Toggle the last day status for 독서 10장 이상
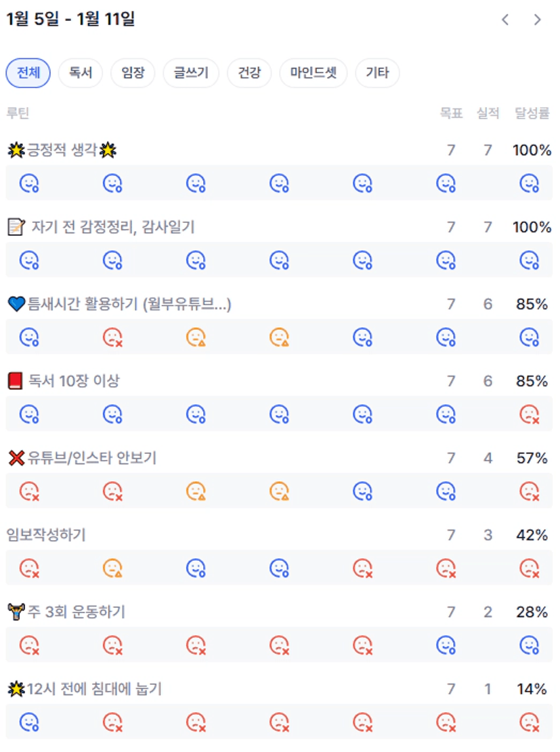The width and height of the screenshot is (560, 752). coord(529,414)
